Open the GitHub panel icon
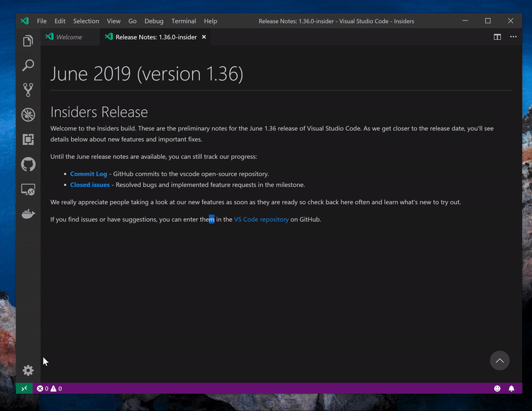 click(28, 164)
